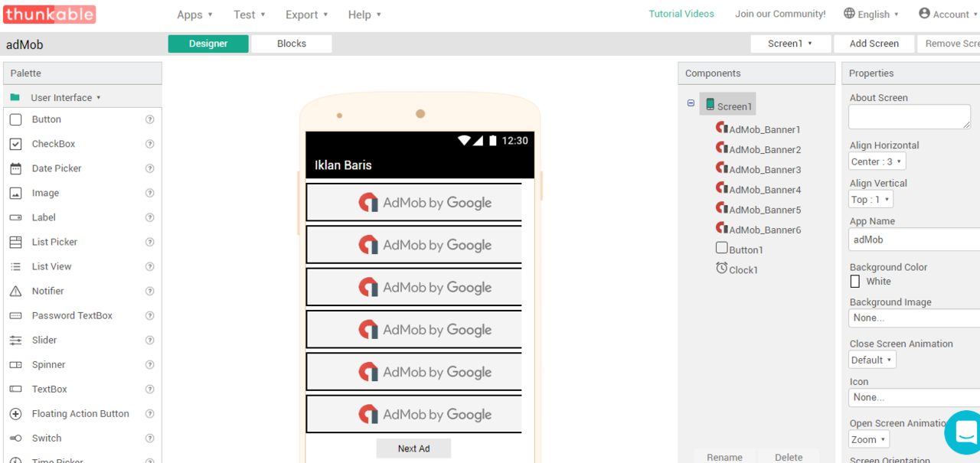Viewport: 980px width, 463px height.
Task: Open Join our Community link
Action: coord(780,14)
